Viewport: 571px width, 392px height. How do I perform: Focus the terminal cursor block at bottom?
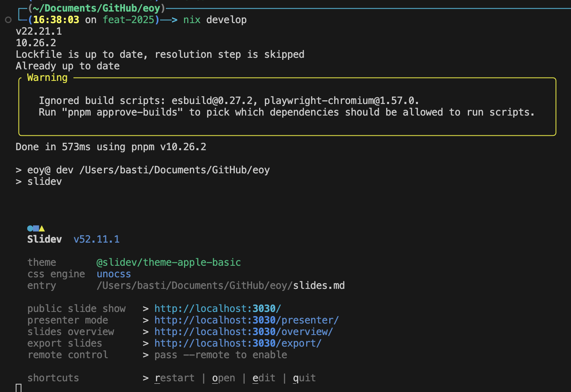(x=19, y=388)
